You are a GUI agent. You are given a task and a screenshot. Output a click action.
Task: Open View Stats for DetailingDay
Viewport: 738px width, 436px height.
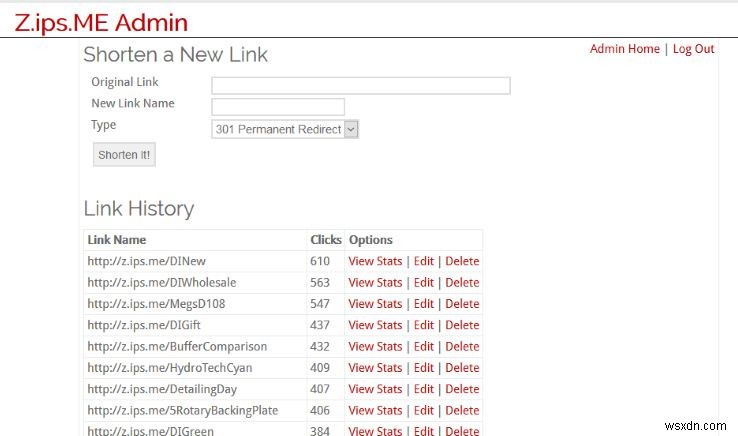click(x=375, y=389)
